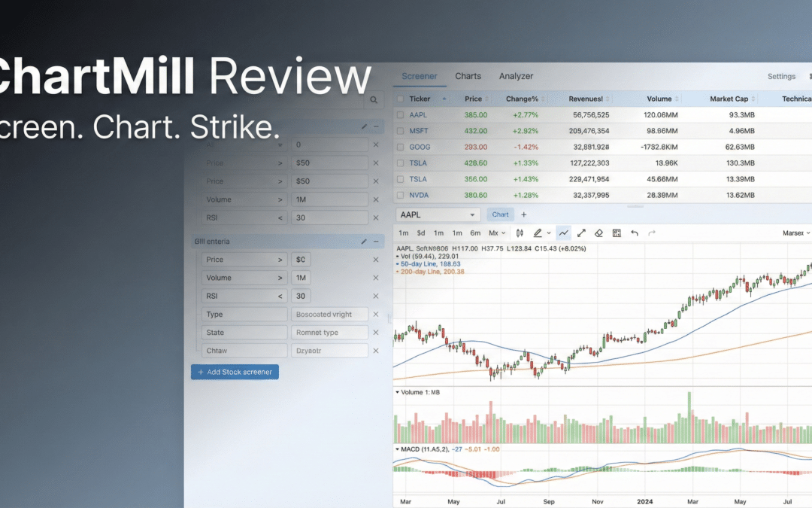Click the Vol (59.44) legend entry
Screen dimensions: 812x508
tap(428, 256)
